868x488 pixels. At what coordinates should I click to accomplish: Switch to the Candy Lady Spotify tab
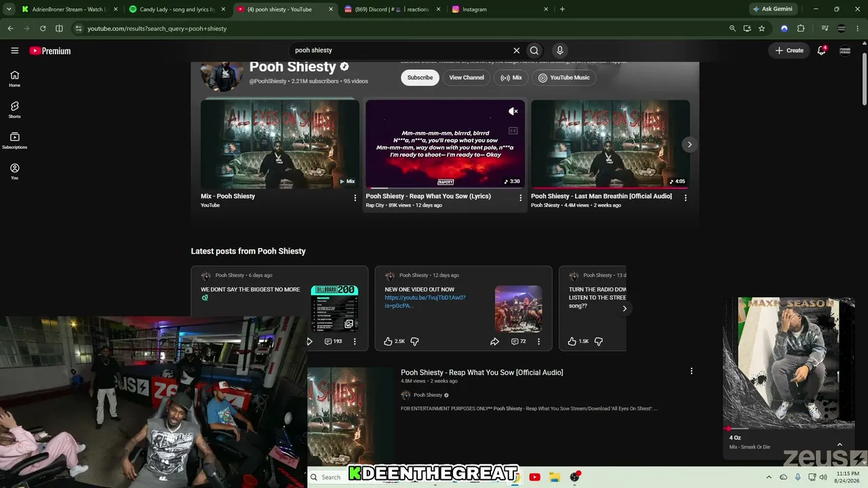(x=176, y=9)
